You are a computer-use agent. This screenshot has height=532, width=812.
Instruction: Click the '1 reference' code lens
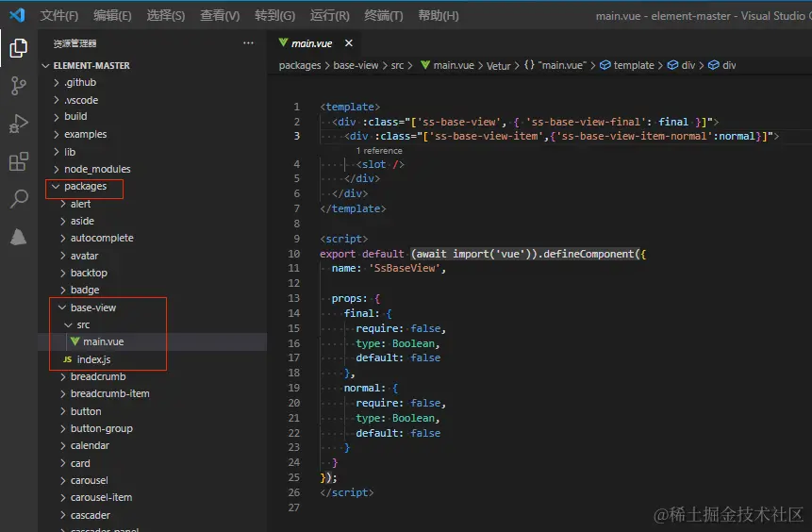pos(379,151)
